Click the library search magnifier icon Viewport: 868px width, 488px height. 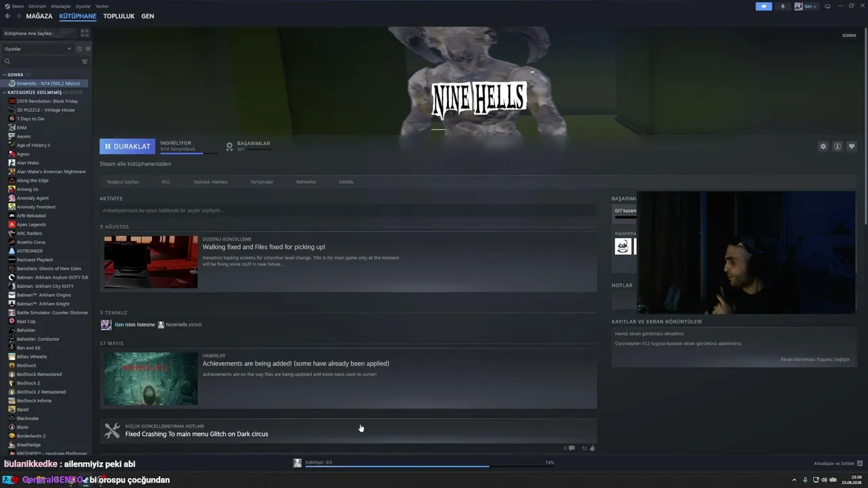point(7,62)
